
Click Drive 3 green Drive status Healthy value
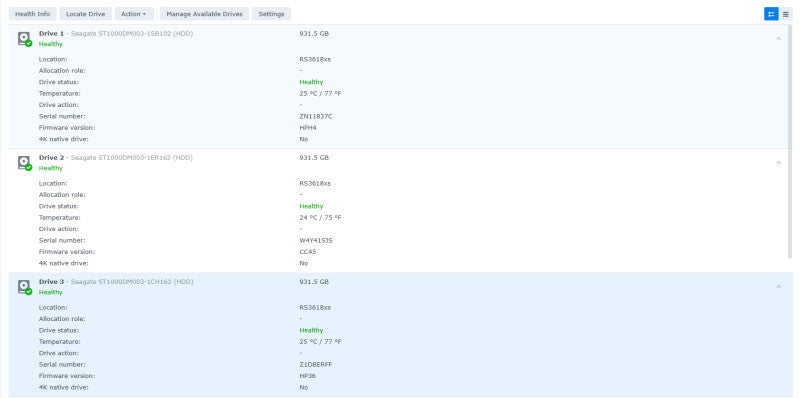click(311, 330)
